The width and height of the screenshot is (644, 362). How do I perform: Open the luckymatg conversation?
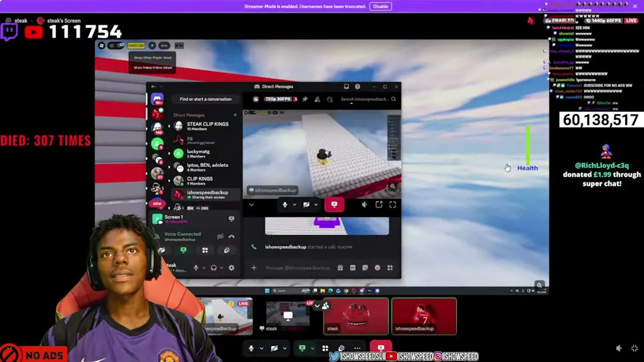click(x=206, y=153)
